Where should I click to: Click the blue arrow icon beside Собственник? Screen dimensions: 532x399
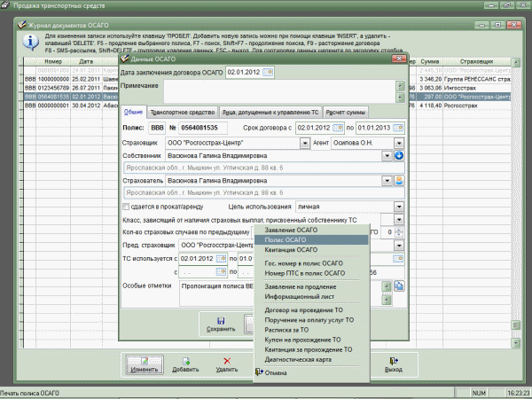pos(399,156)
